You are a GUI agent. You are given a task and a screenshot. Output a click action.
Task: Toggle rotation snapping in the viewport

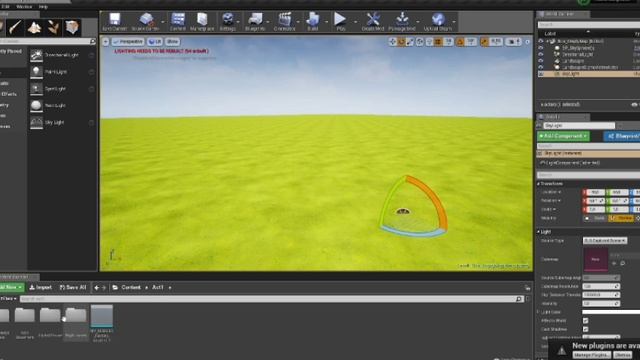(x=460, y=42)
